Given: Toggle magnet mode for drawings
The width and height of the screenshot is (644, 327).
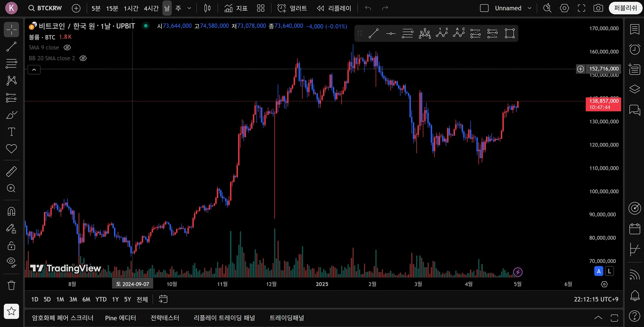Looking at the screenshot, I should (11, 211).
